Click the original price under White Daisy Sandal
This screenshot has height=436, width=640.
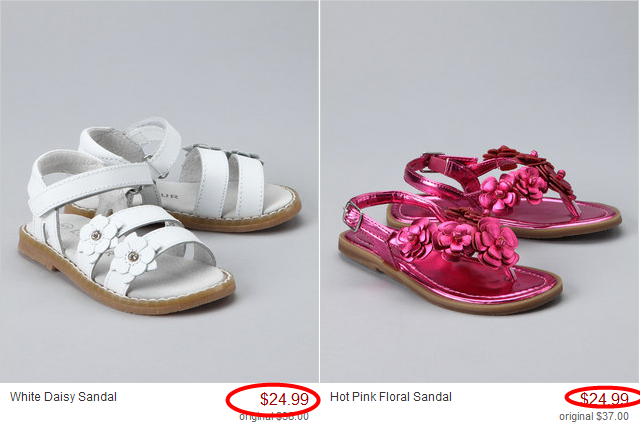[274, 416]
